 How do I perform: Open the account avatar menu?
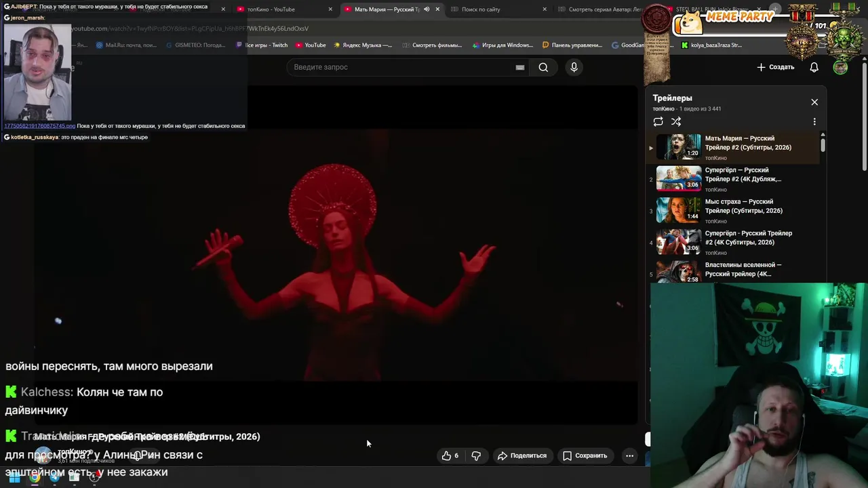(x=840, y=67)
